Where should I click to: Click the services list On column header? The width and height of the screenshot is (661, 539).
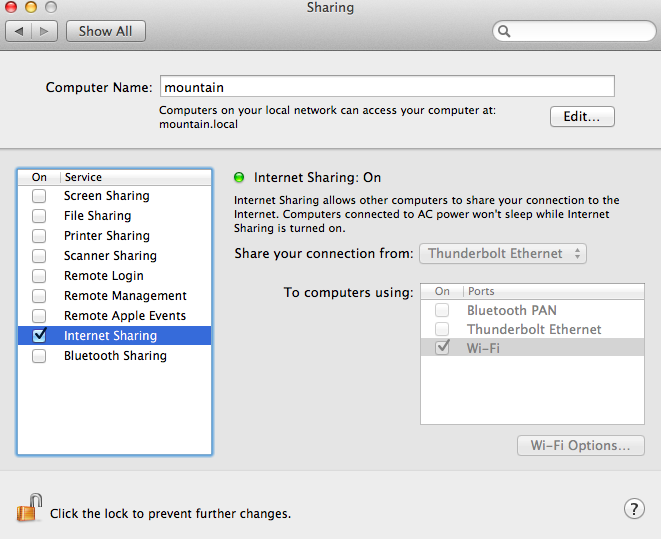[39, 177]
